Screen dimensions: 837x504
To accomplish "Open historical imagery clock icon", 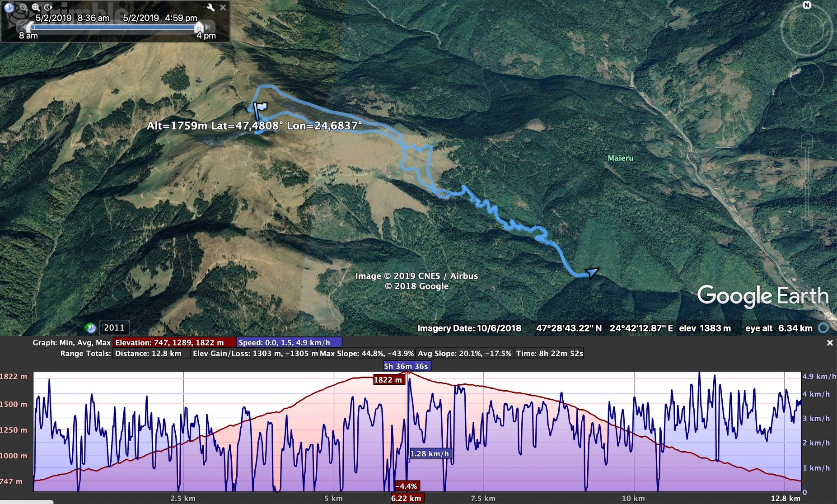I will coord(90,328).
